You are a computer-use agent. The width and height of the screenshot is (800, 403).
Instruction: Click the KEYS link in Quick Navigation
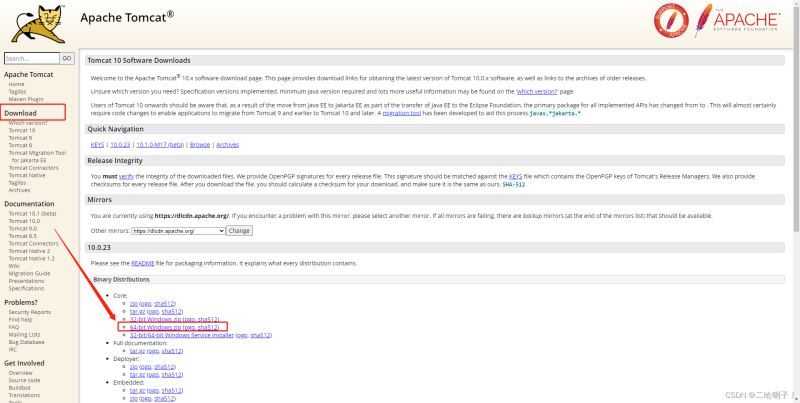(97, 145)
